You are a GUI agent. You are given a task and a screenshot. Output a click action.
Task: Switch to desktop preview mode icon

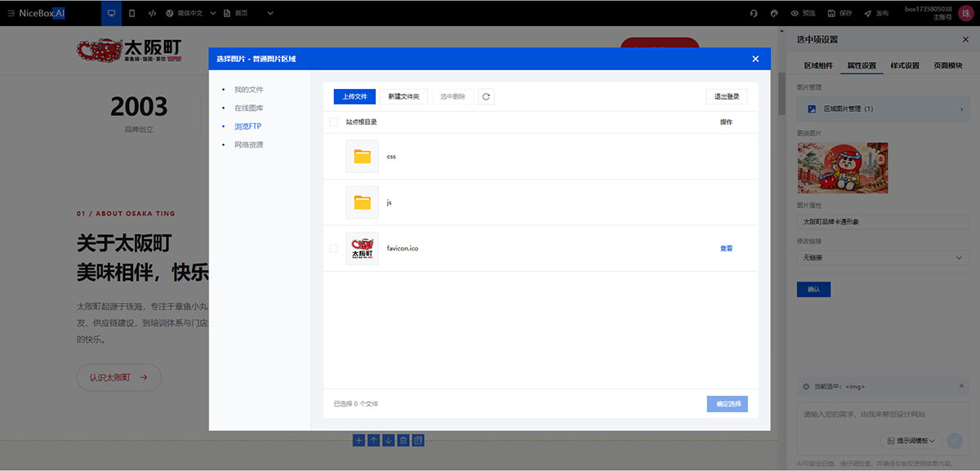coord(111,13)
